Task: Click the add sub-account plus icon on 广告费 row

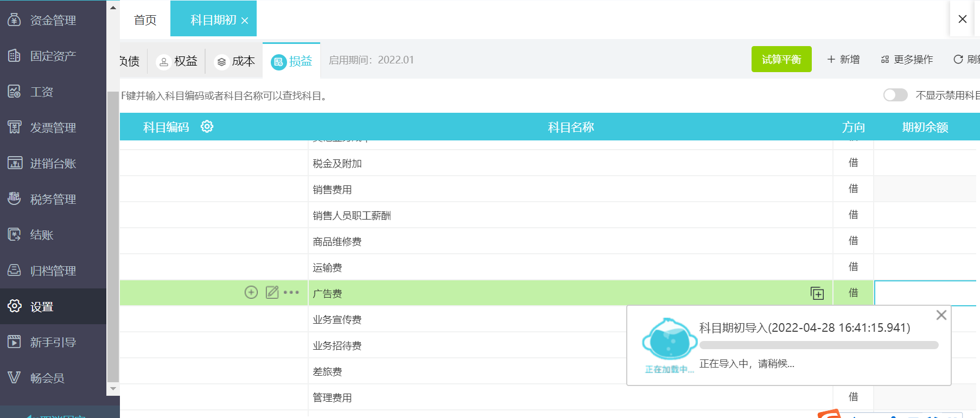Action: (x=251, y=293)
